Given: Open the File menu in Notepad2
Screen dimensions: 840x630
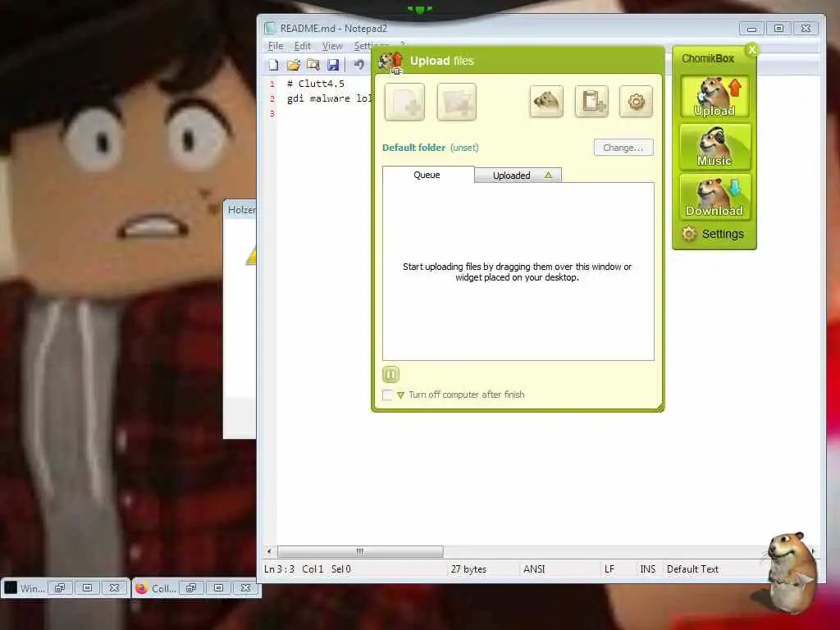Looking at the screenshot, I should point(276,46).
